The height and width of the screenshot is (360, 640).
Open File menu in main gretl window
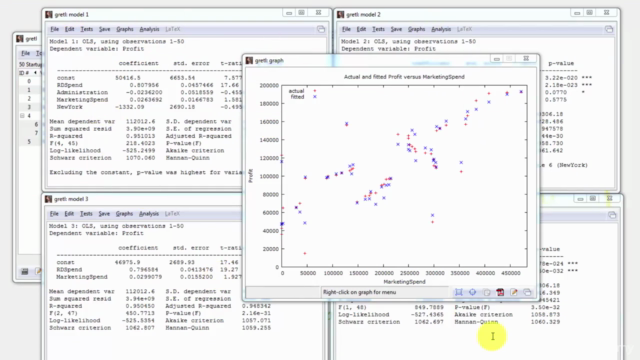pos(25,53)
